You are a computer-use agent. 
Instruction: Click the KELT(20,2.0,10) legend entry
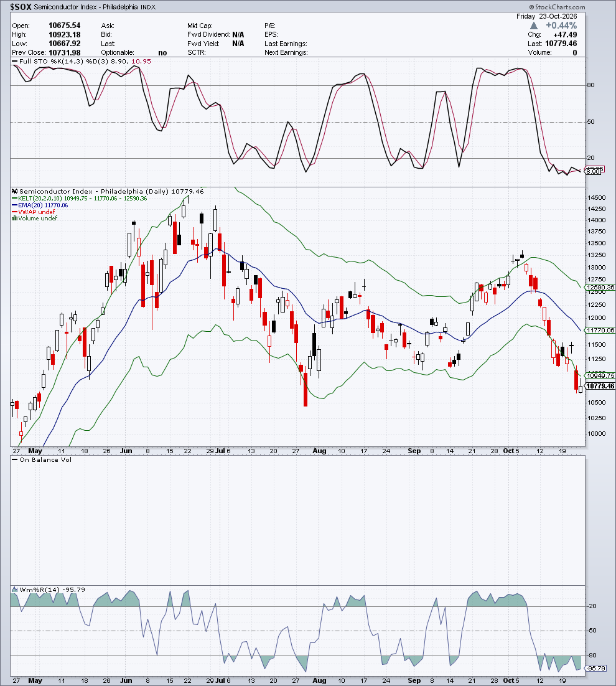pos(79,198)
